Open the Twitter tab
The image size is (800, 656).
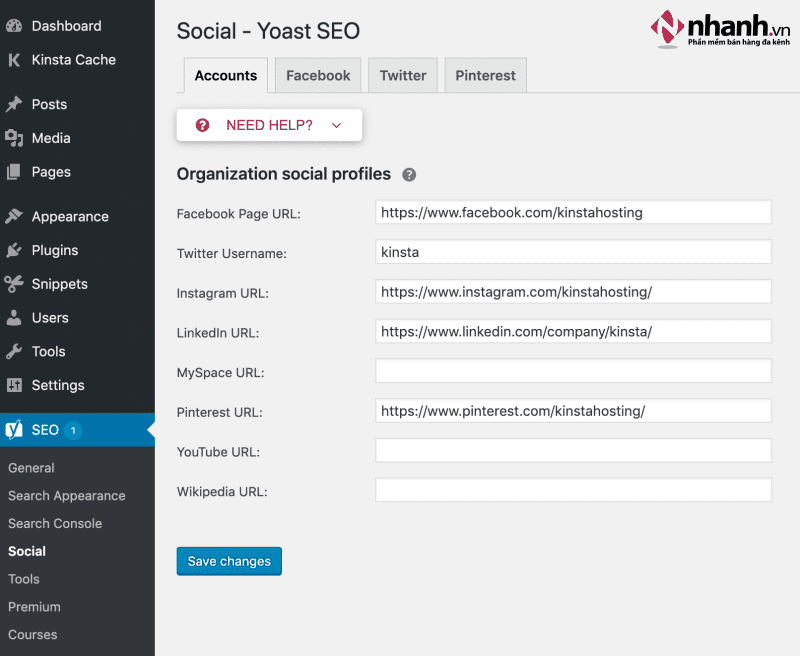pyautogui.click(x=402, y=75)
